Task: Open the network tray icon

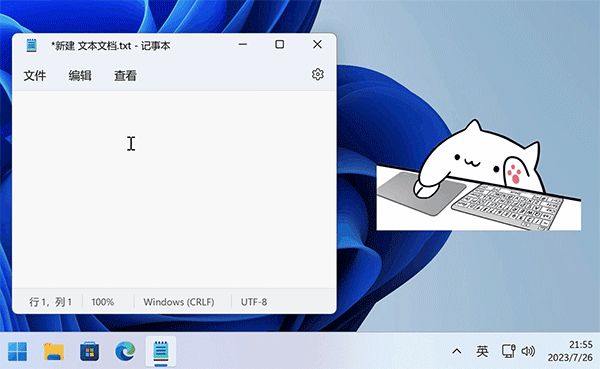Action: click(508, 351)
